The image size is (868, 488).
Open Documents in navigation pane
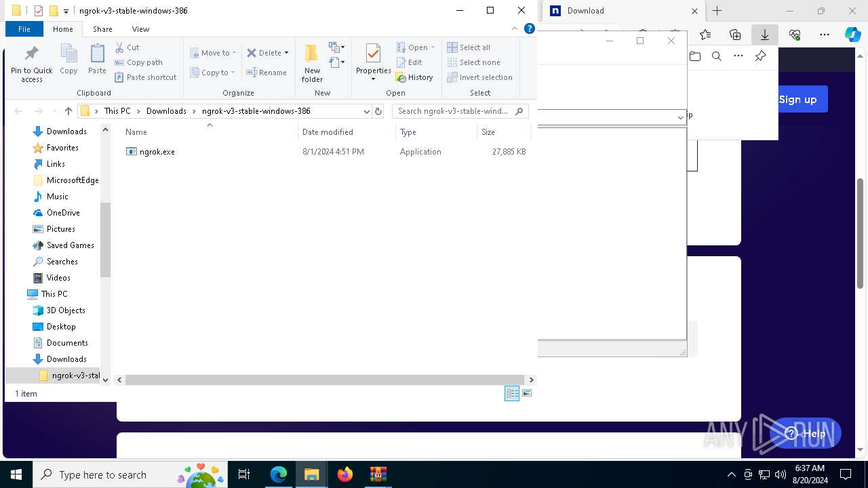[67, 343]
